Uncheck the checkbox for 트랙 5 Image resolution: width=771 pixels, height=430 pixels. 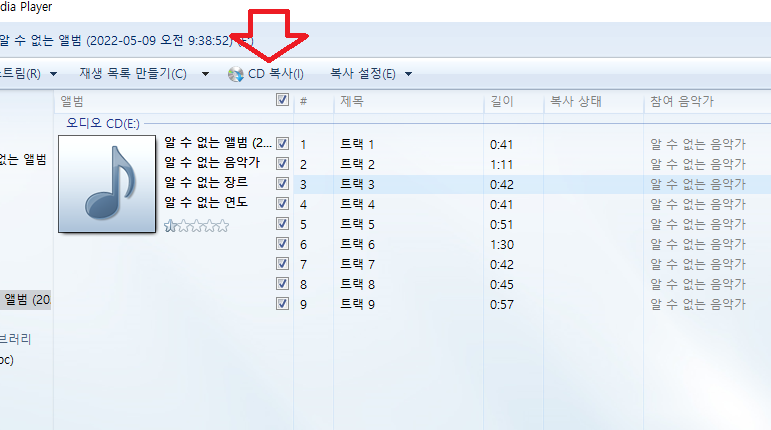282,224
